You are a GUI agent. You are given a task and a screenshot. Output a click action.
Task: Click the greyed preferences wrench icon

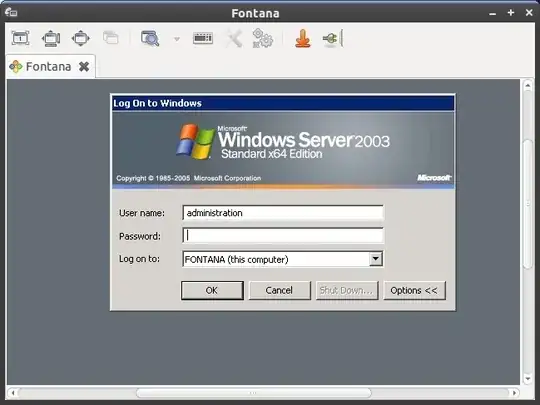tap(234, 38)
